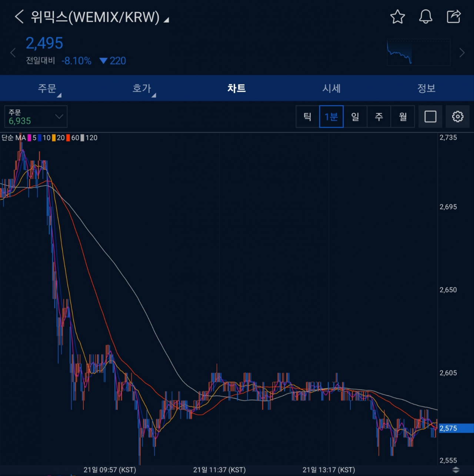Tap the 2,555 price axis label

tap(448, 460)
